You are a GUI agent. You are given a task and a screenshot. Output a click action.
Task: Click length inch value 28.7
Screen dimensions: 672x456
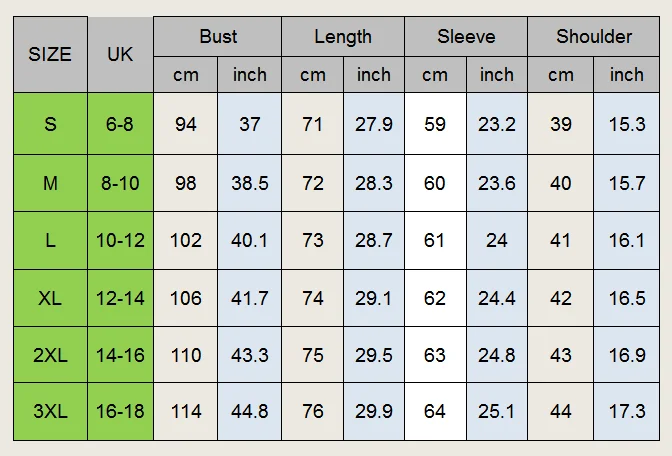(374, 240)
